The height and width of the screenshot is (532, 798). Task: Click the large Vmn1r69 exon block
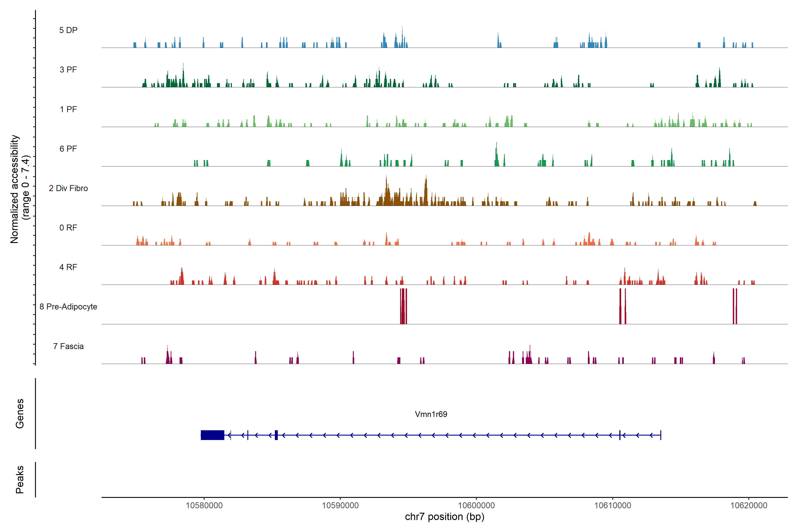[212, 435]
